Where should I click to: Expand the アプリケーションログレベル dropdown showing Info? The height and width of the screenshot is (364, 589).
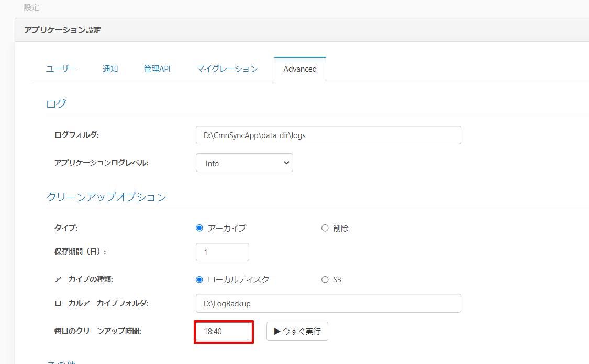tap(245, 163)
